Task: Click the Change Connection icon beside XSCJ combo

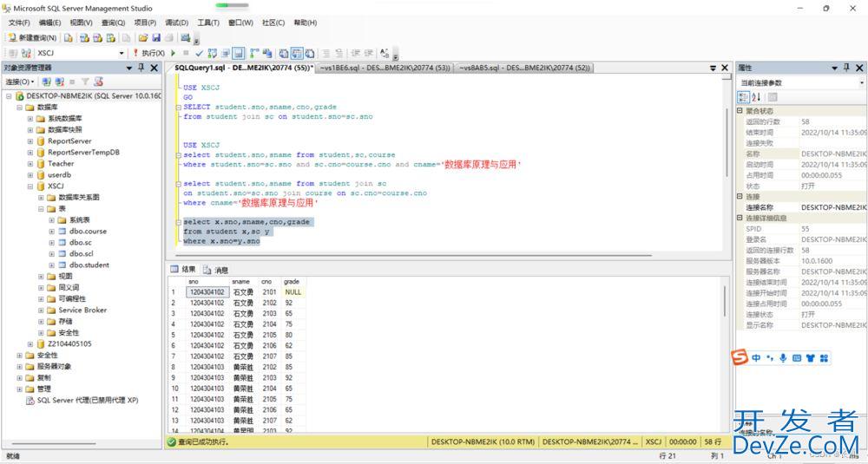Action: pyautogui.click(x=25, y=53)
